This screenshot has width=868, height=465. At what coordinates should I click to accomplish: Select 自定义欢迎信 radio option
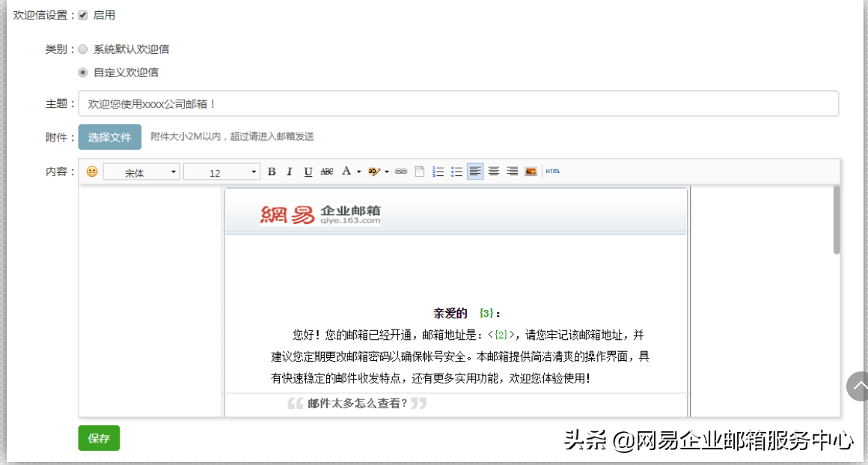pos(83,72)
